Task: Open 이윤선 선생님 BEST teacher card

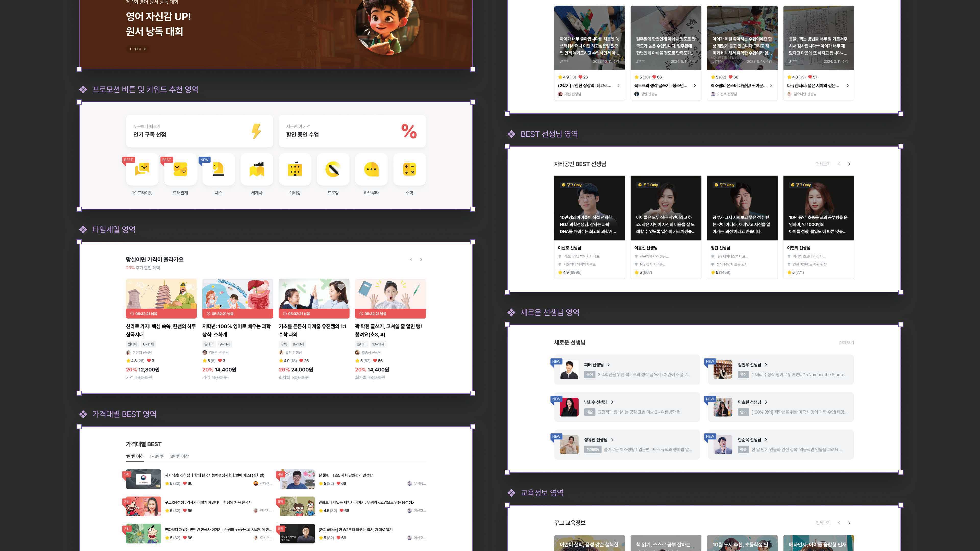Action: pyautogui.click(x=666, y=227)
